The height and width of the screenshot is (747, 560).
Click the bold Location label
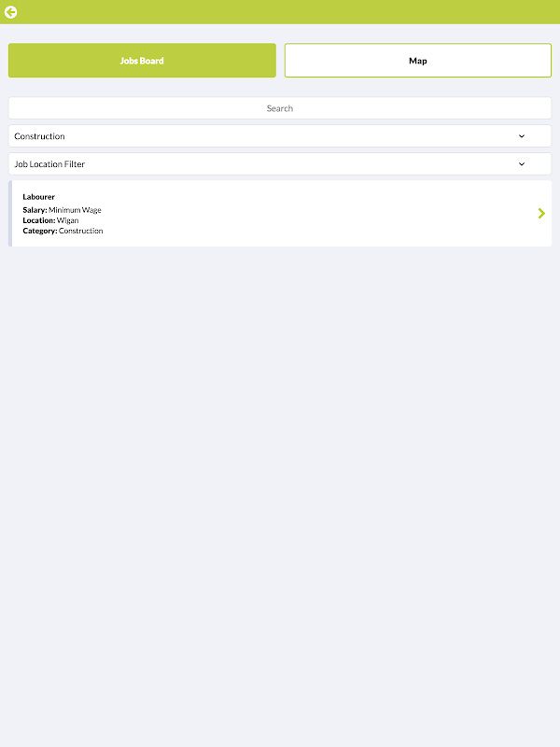[x=38, y=220]
